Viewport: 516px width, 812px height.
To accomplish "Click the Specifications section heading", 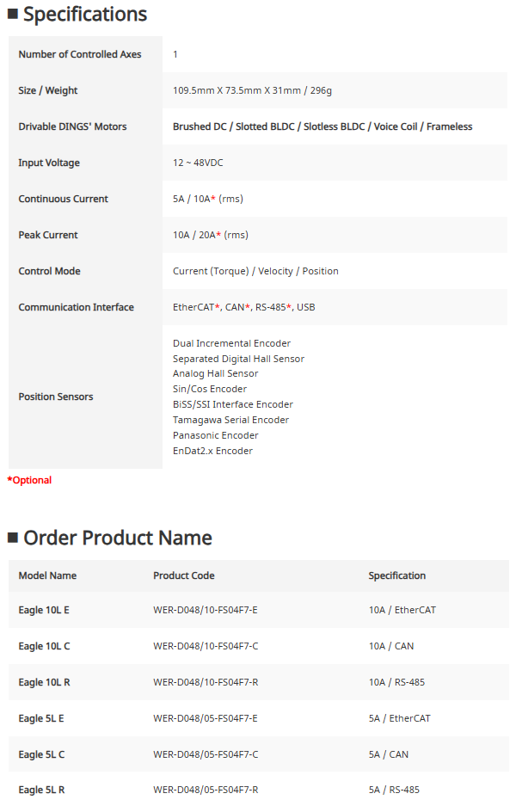I will coord(85,15).
